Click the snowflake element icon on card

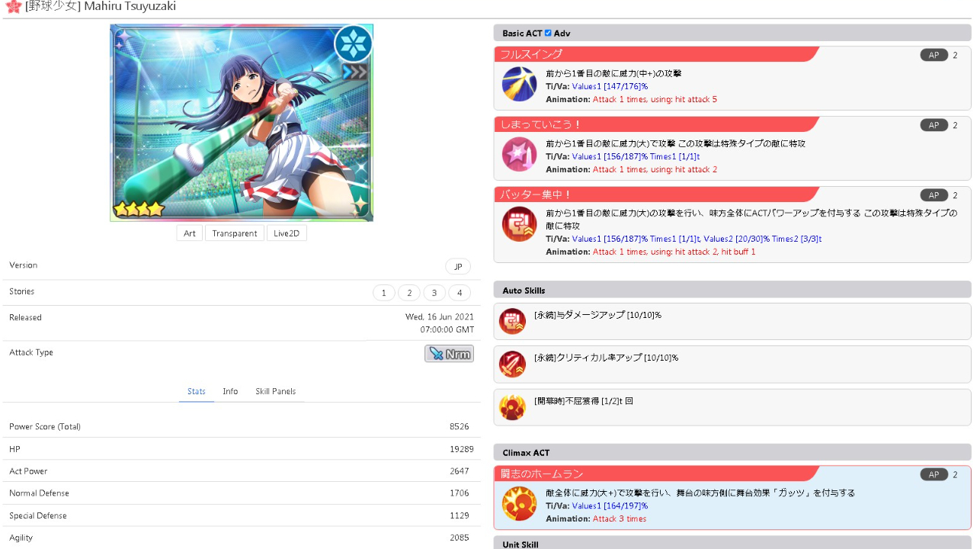353,43
